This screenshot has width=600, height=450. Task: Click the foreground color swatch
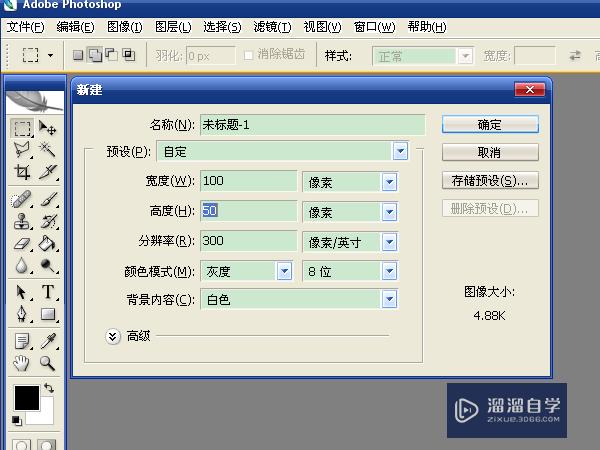(27, 398)
